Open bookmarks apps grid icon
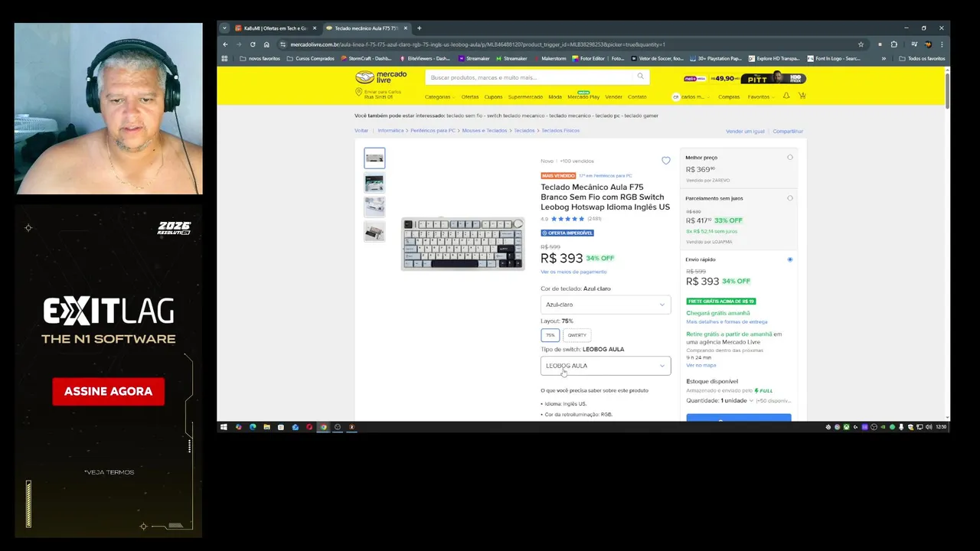The image size is (980, 551). coord(223,58)
